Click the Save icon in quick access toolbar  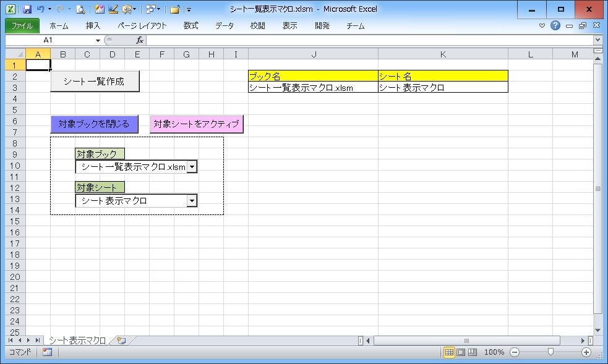point(27,9)
